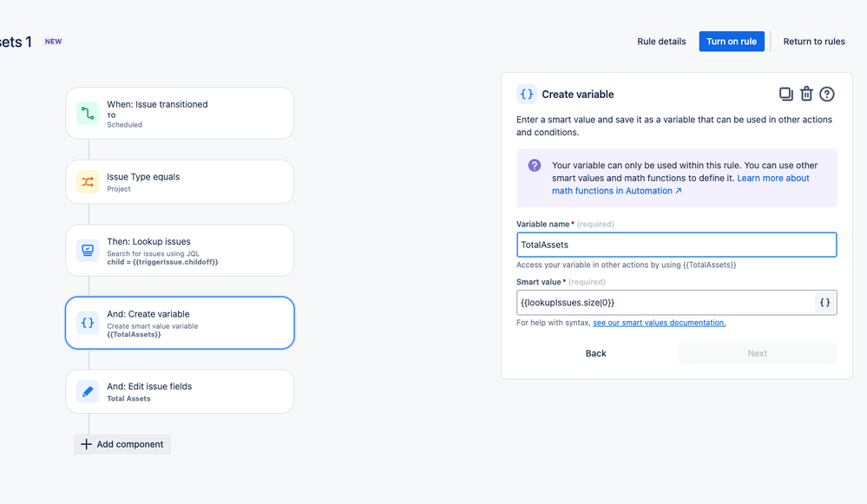Click the Issue transitioned trigger icon
The width and height of the screenshot is (867, 504).
(88, 114)
